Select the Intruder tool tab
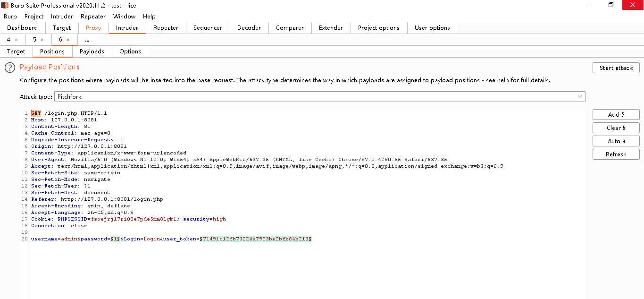 pos(127,28)
